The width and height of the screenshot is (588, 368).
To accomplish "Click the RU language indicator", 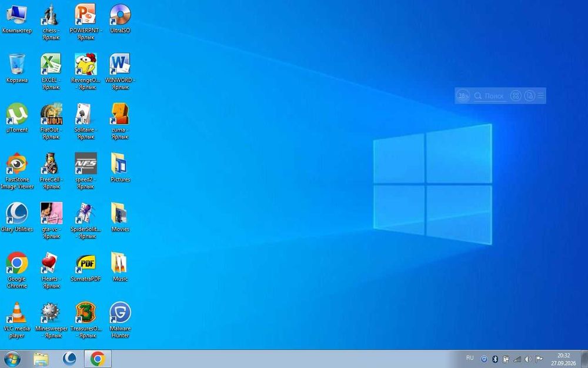I will [469, 358].
